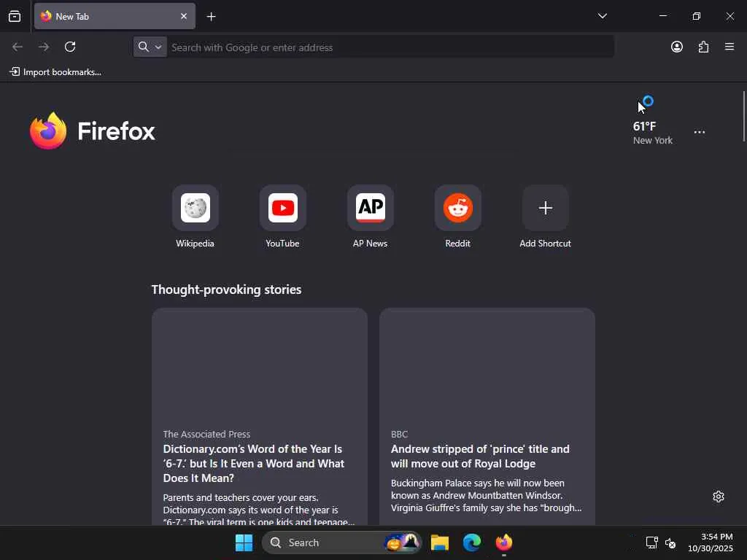
Task: Go back with the back arrow
Action: point(18,47)
